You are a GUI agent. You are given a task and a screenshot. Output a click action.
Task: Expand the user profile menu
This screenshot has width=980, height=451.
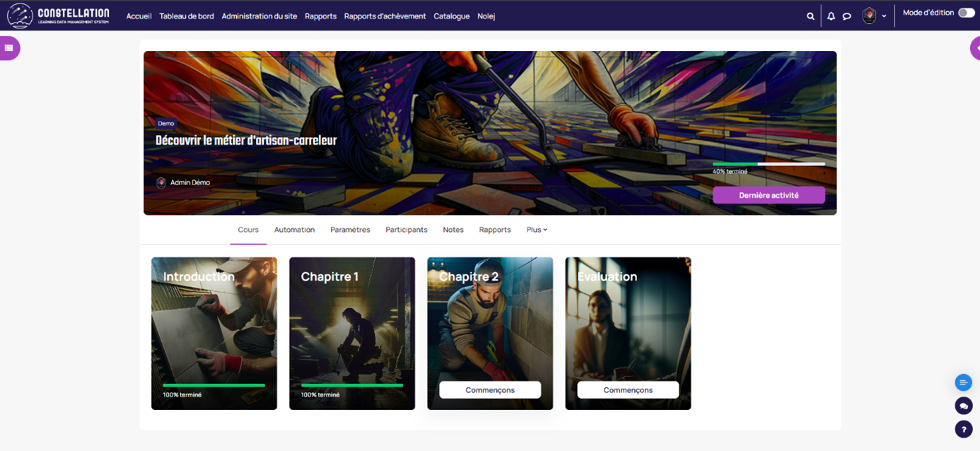875,16
